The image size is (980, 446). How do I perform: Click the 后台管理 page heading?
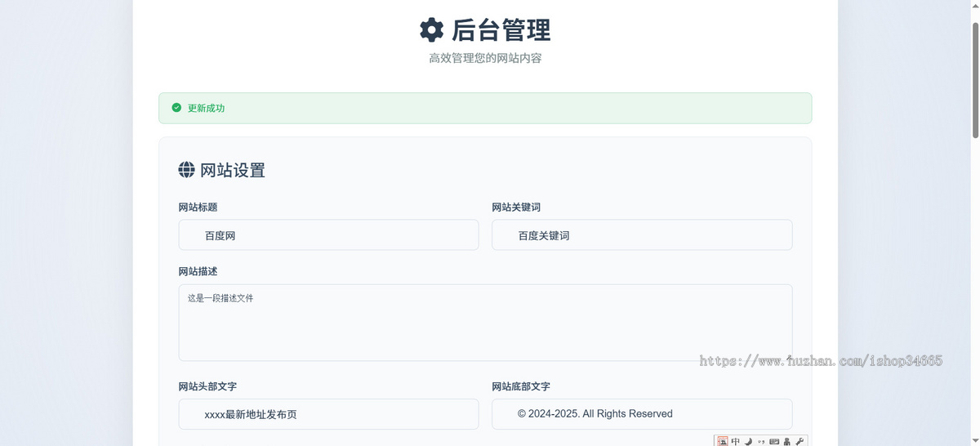[501, 30]
